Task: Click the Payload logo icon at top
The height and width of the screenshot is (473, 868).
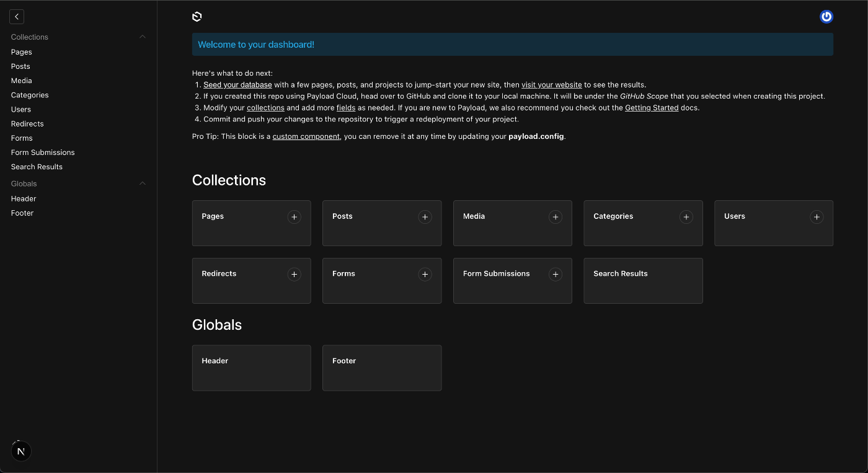Action: point(197,17)
